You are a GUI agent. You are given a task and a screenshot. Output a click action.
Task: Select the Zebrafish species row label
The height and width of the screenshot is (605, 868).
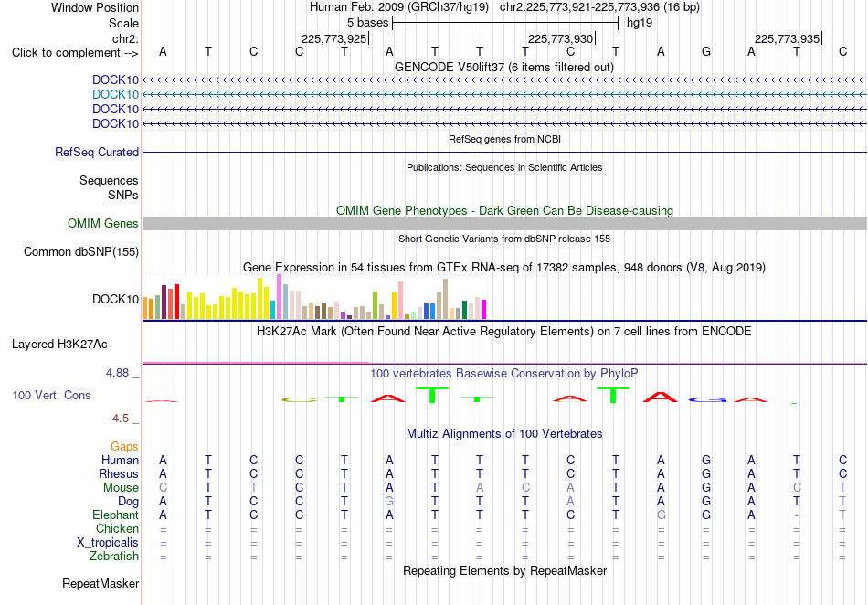114,556
